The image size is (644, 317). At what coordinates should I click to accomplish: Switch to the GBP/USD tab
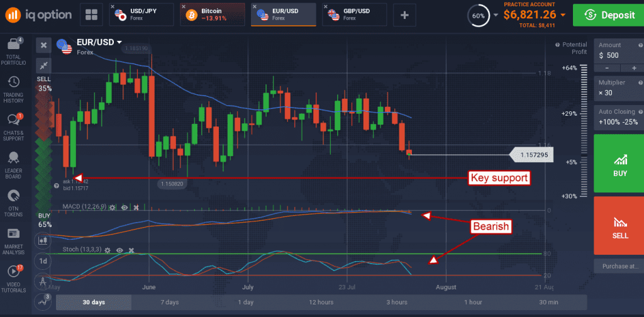tap(355, 15)
